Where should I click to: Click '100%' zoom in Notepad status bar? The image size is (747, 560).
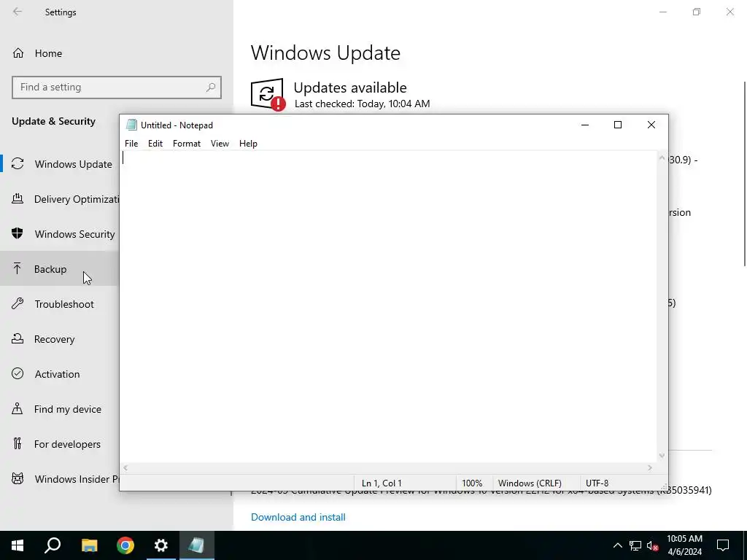click(472, 483)
